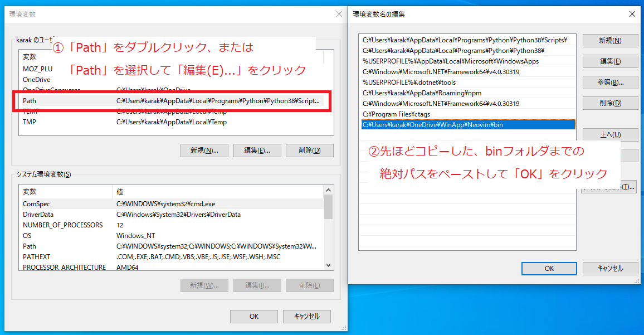Screen dimensions: 644x335
Task: Click OK in the environment variables dialog
Action: pyautogui.click(x=253, y=316)
